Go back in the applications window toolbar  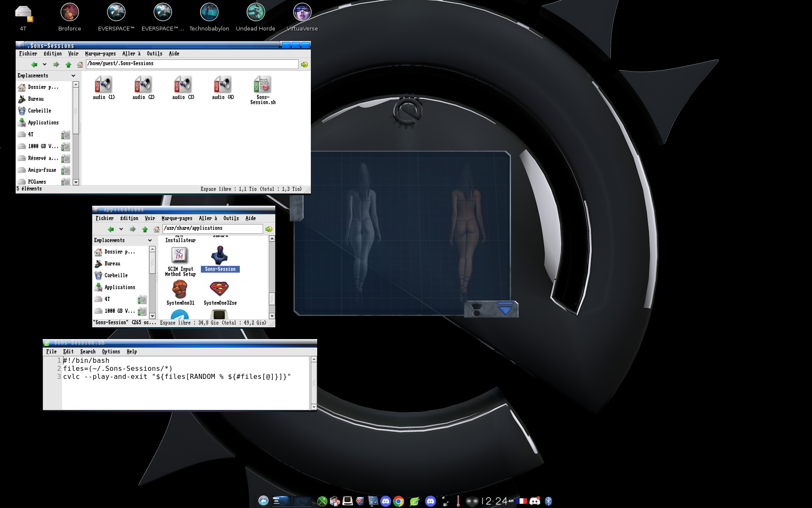point(111,229)
